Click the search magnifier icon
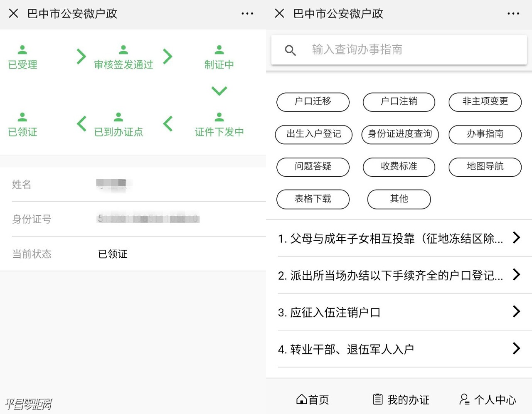532x414 pixels. 290,50
